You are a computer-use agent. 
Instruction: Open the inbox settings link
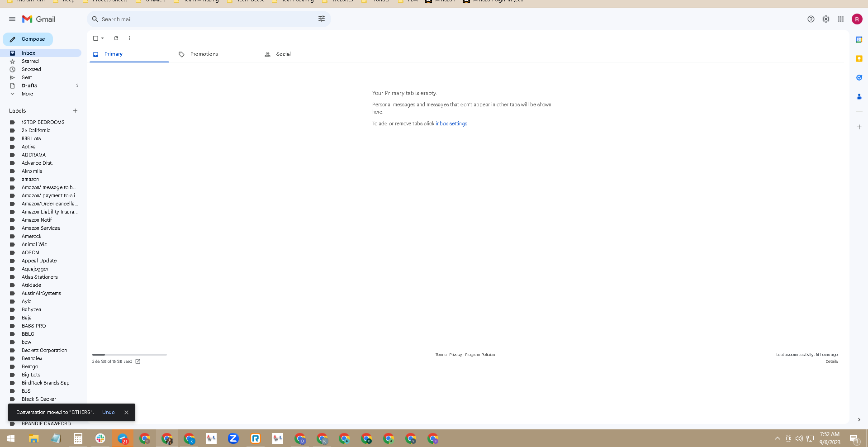coord(451,124)
